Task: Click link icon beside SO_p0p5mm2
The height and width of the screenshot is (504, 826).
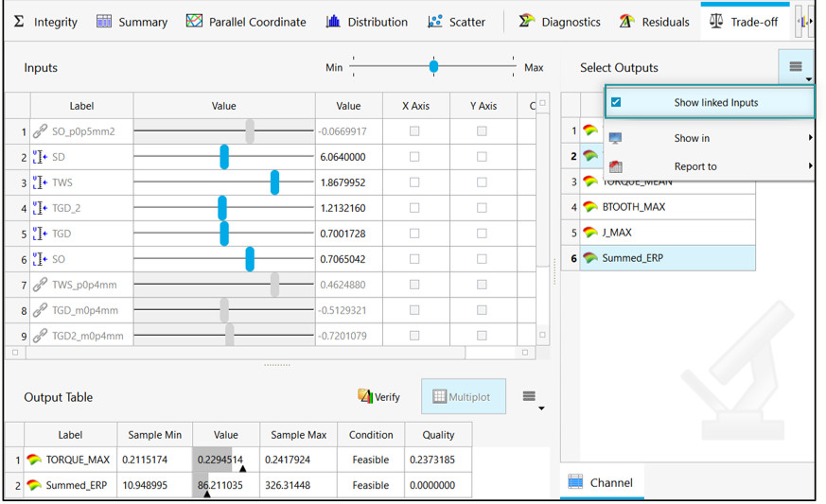Action: tap(40, 131)
